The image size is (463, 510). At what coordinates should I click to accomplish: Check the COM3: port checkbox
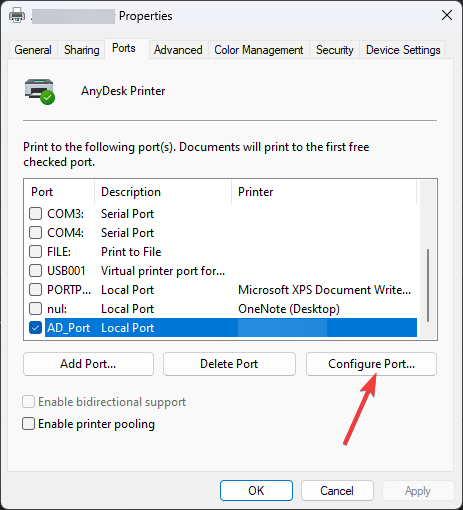pyautogui.click(x=35, y=214)
